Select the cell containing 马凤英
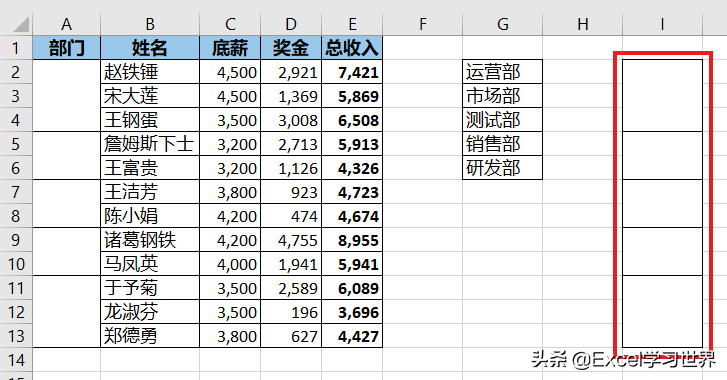Screen dimensions: 727x380 point(150,264)
